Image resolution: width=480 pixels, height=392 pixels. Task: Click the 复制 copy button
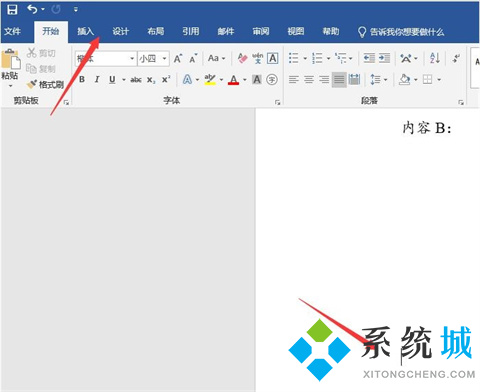click(41, 69)
